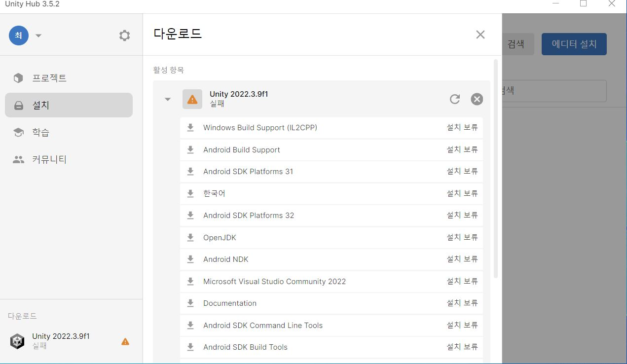The image size is (627, 364).
Task: Click download icon for Android SDK Command Line Tools
Action: (190, 326)
